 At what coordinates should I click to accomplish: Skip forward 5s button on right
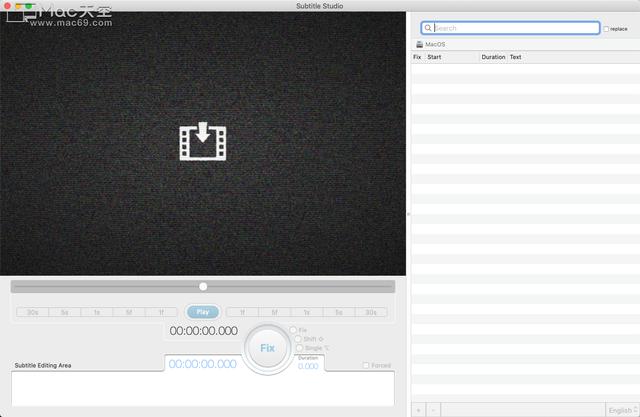[x=339, y=312]
